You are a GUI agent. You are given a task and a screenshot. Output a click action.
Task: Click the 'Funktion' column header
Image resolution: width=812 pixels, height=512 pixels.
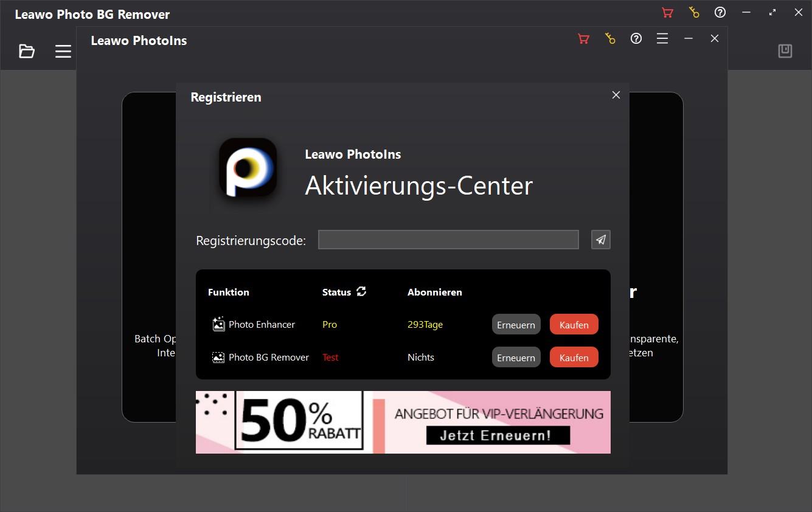pyautogui.click(x=229, y=292)
